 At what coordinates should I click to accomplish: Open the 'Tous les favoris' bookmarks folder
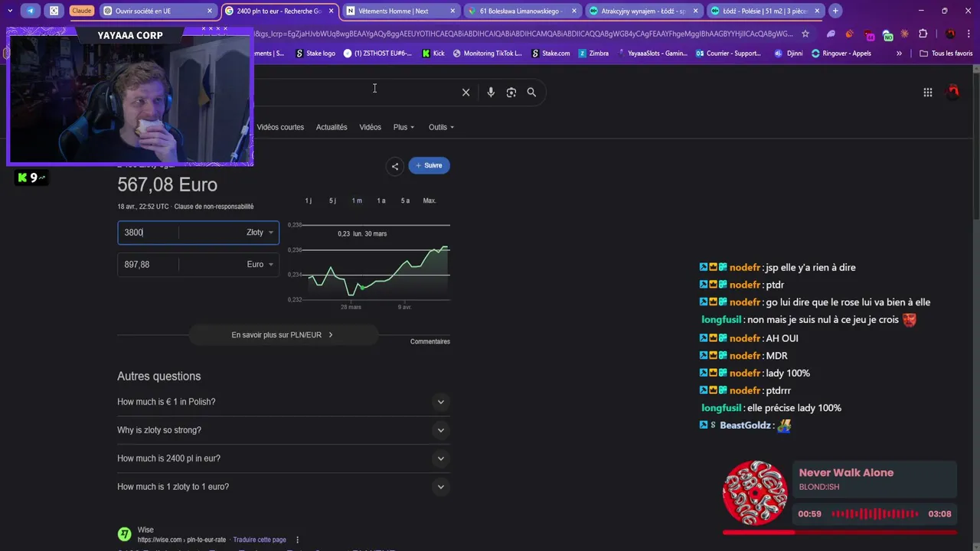(x=946, y=54)
